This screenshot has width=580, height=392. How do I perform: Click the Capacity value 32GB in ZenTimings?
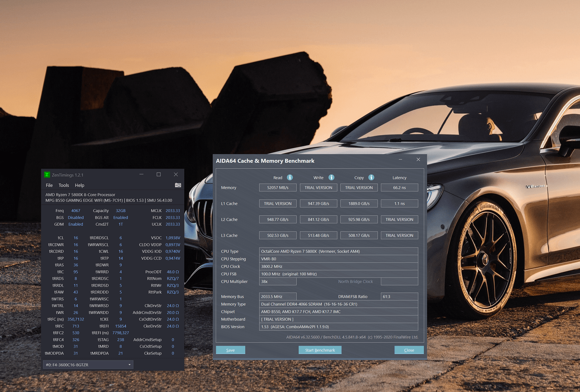(121, 211)
